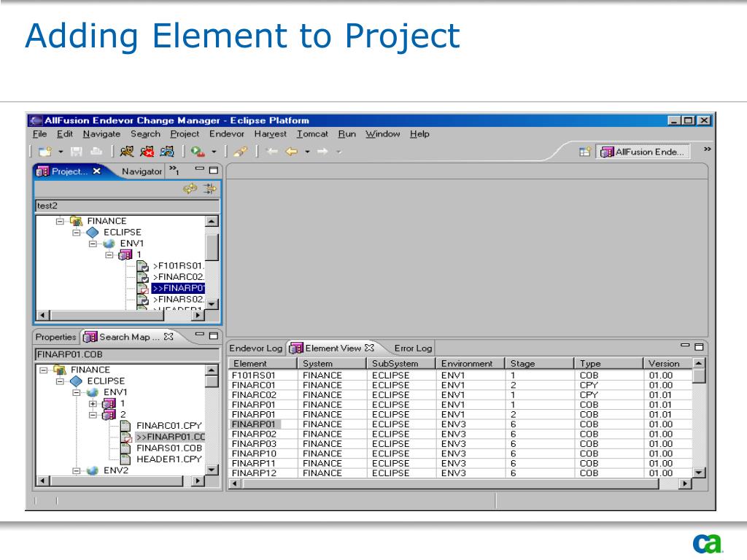Switch to the Properties tab

pos(55,337)
